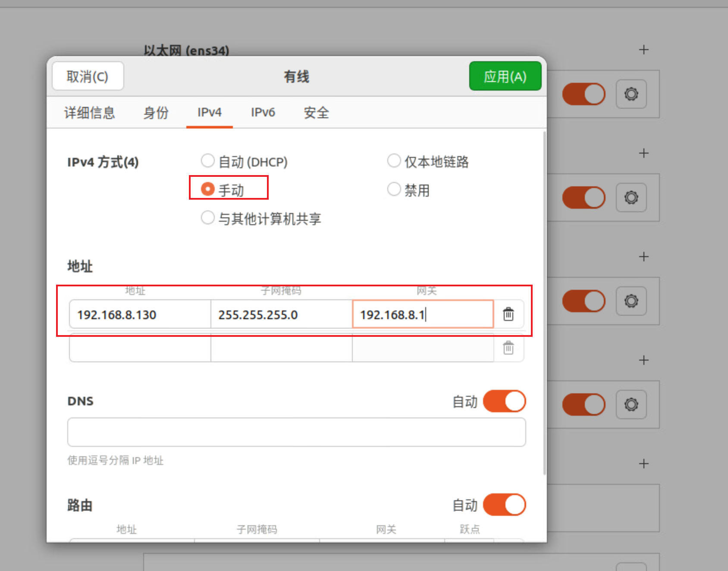Click the empty second-row address field
Screen dimensions: 728x571
[x=140, y=348]
